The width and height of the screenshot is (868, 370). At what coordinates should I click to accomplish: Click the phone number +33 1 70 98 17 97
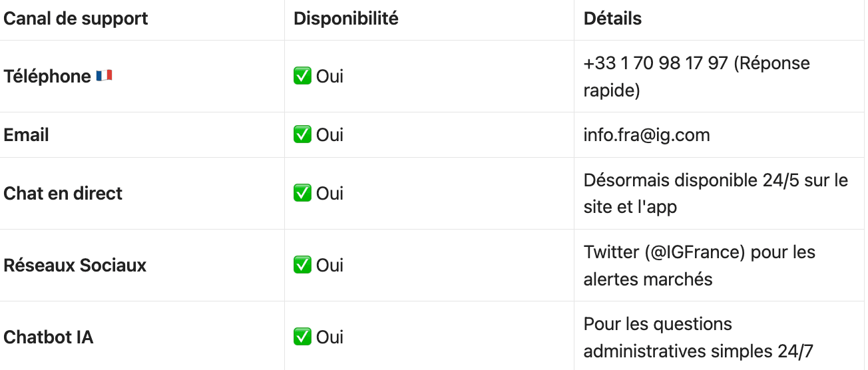pos(656,63)
